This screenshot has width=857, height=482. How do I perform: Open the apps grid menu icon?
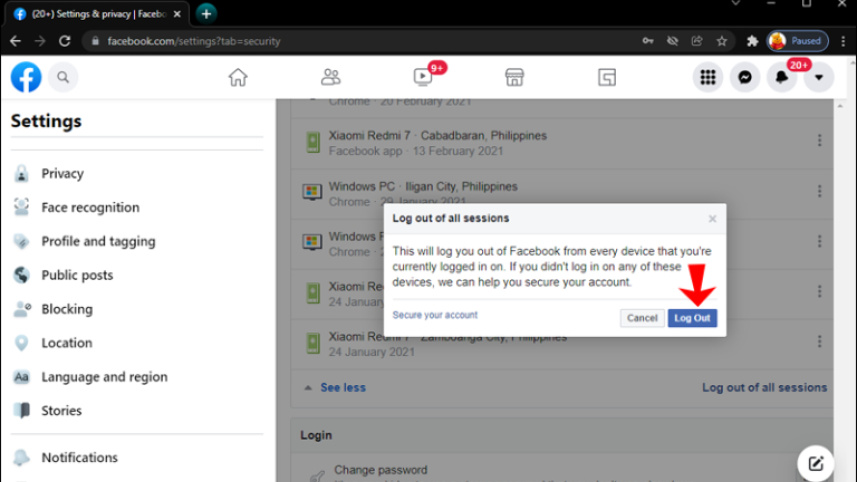pyautogui.click(x=708, y=77)
